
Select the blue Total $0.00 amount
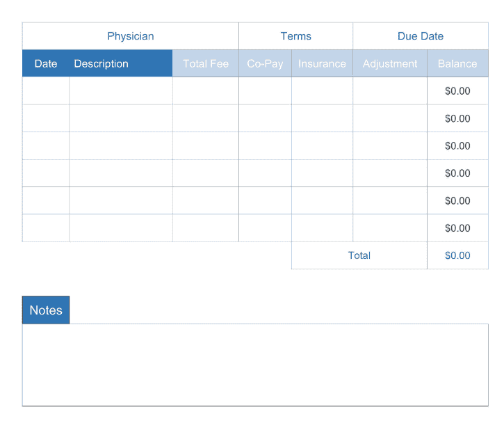pos(457,255)
